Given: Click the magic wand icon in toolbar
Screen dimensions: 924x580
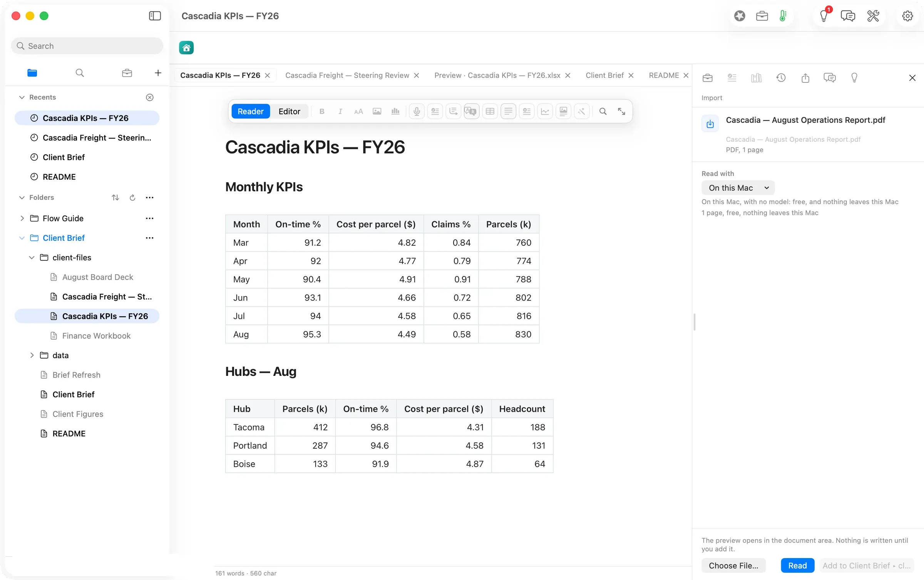Looking at the screenshot, I should pyautogui.click(x=582, y=111).
